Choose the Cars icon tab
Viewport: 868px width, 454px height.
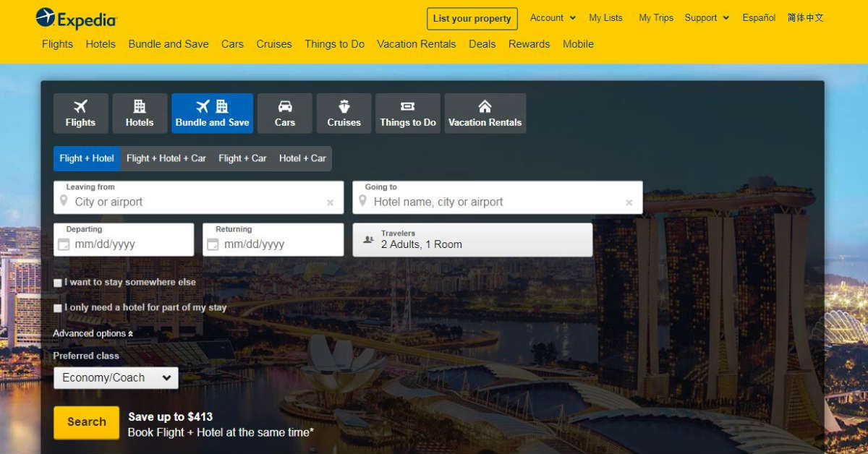point(285,113)
